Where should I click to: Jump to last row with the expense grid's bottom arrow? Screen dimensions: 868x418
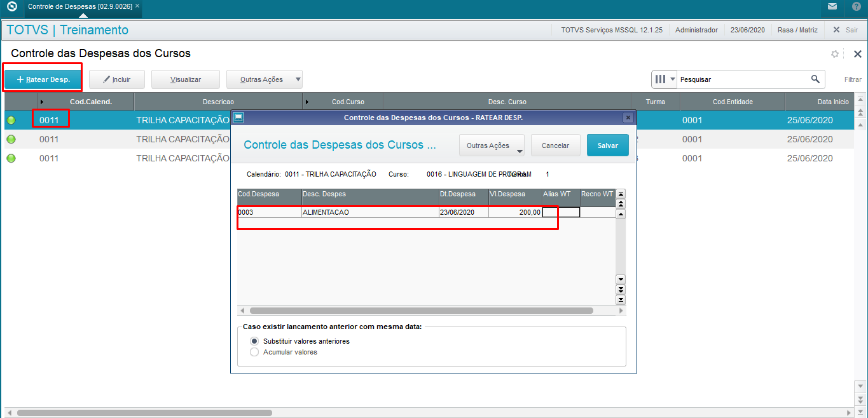[621, 300]
